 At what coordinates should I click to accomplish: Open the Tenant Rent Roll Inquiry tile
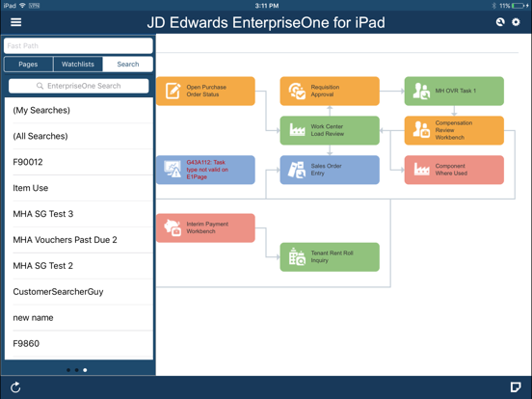pos(330,256)
